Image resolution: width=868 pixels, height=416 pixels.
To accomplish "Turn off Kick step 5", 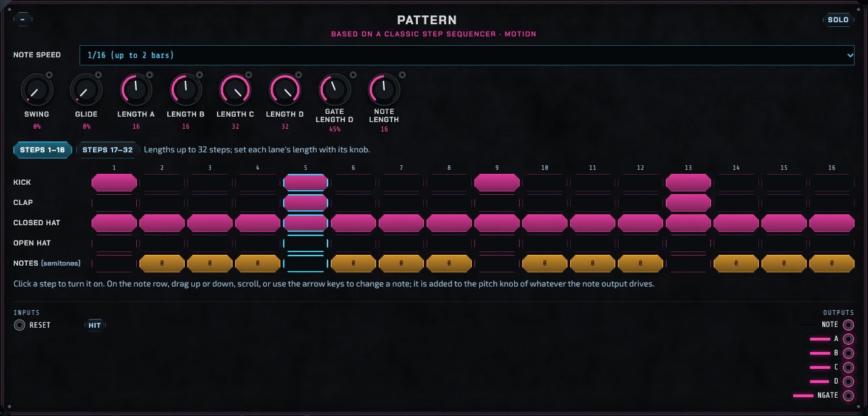I will pyautogui.click(x=306, y=182).
